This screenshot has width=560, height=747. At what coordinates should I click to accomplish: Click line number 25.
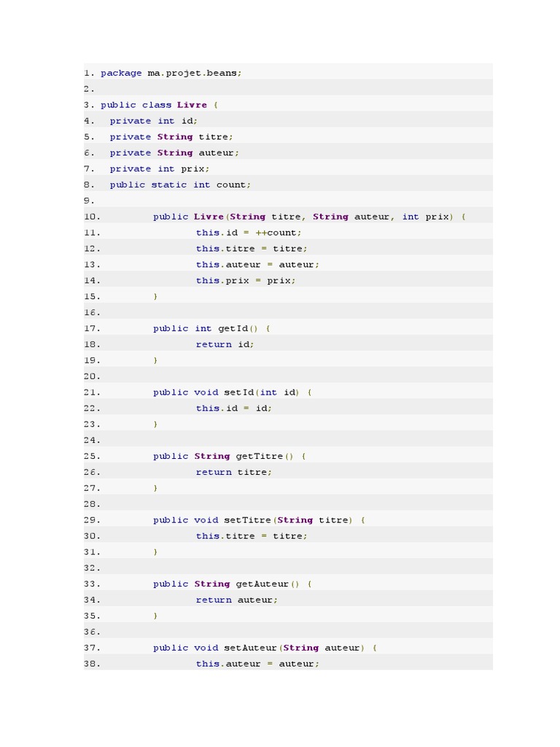92,457
